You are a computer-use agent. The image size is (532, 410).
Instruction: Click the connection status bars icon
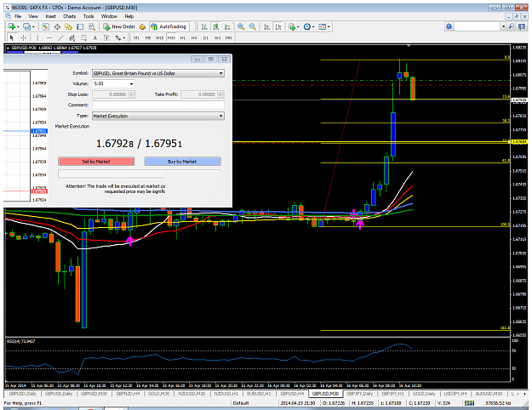tap(469, 403)
